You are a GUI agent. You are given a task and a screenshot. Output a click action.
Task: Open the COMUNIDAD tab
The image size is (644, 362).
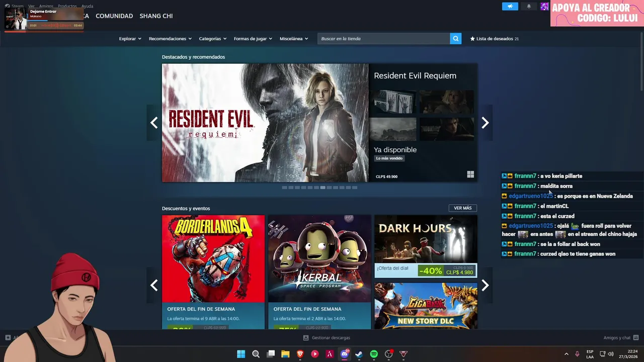[x=114, y=16]
